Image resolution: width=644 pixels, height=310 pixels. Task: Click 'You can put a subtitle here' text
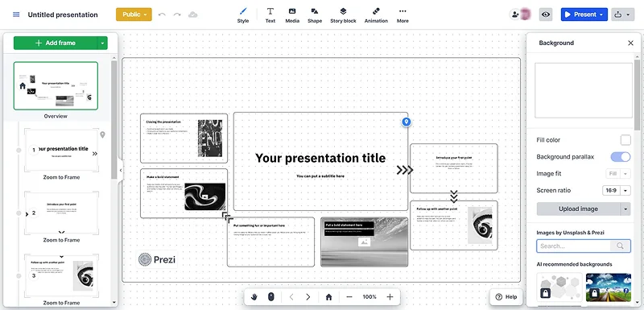[x=320, y=176]
